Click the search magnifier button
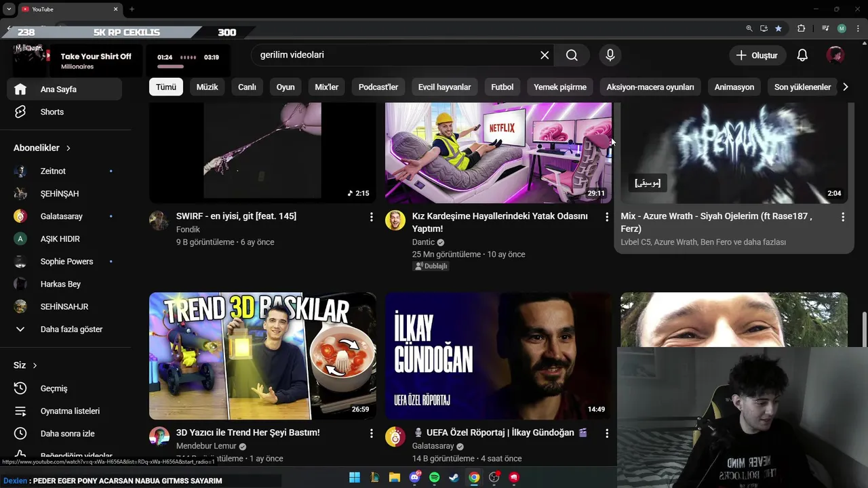 click(x=572, y=55)
